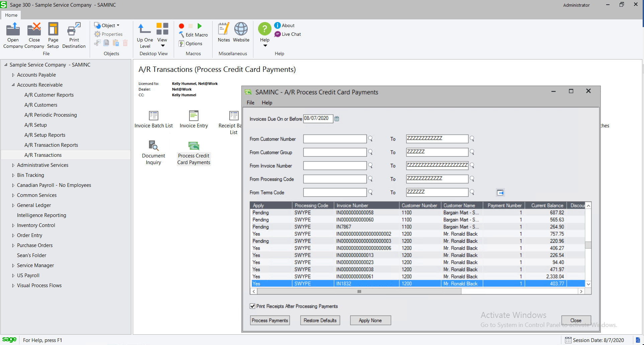Click the Print Destination icon
The width and height of the screenshot is (644, 345).
tap(74, 35)
